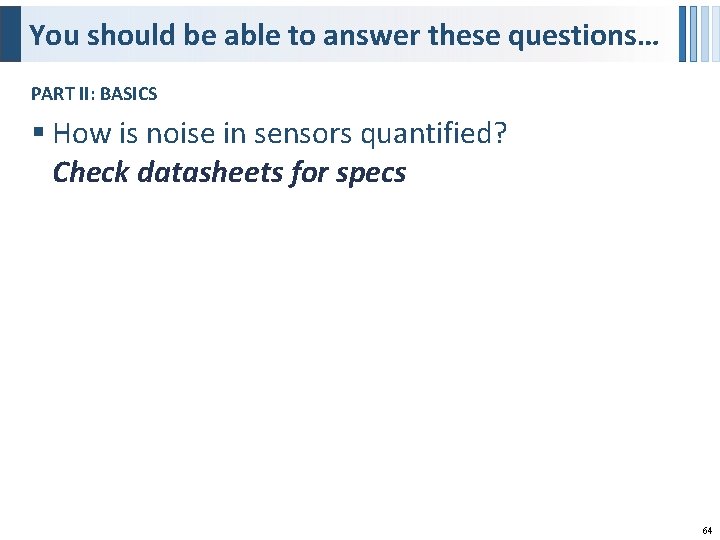Click the third light-blue decorative bar
This screenshot has width=720, height=540.
click(x=703, y=33)
